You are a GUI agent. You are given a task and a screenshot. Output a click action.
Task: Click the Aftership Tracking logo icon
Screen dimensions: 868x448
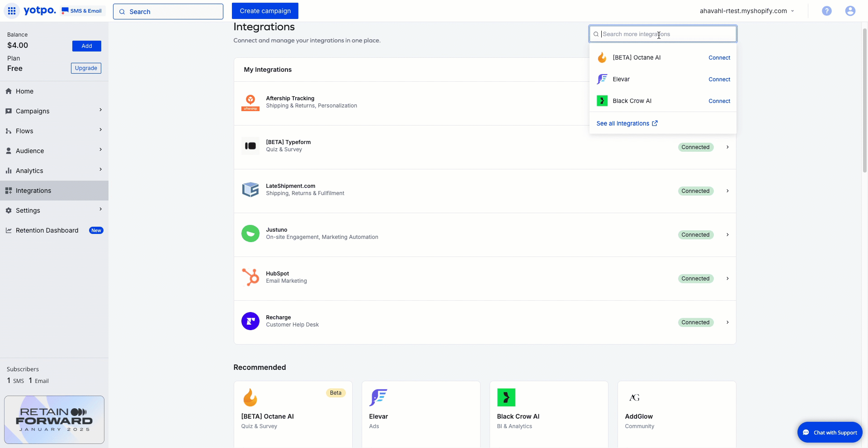(250, 103)
